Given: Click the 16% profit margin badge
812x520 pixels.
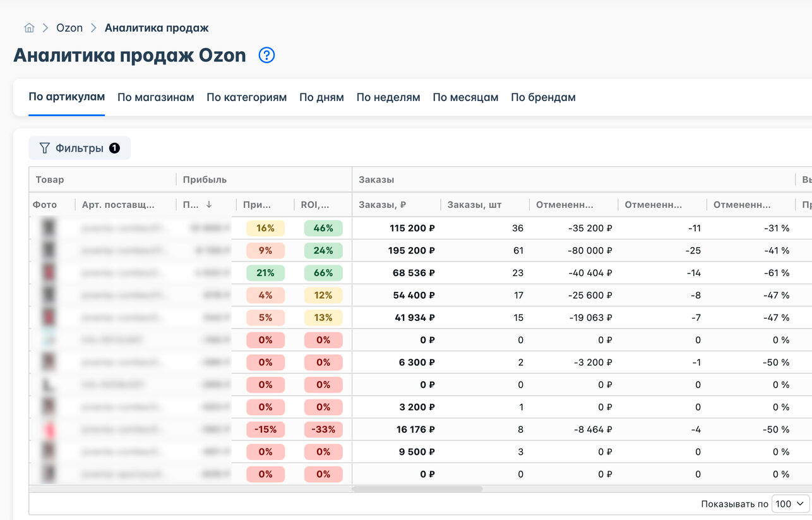Looking at the screenshot, I should click(x=265, y=228).
